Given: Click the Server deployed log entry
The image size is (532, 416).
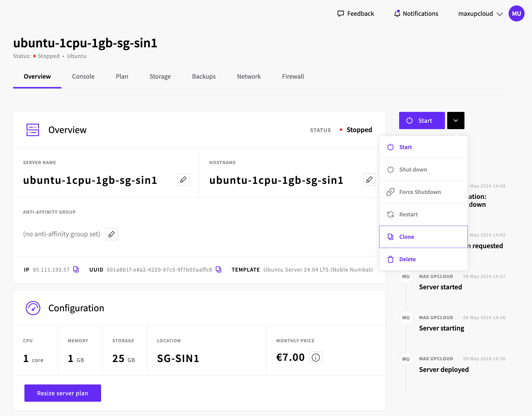Looking at the screenshot, I should click(444, 369).
